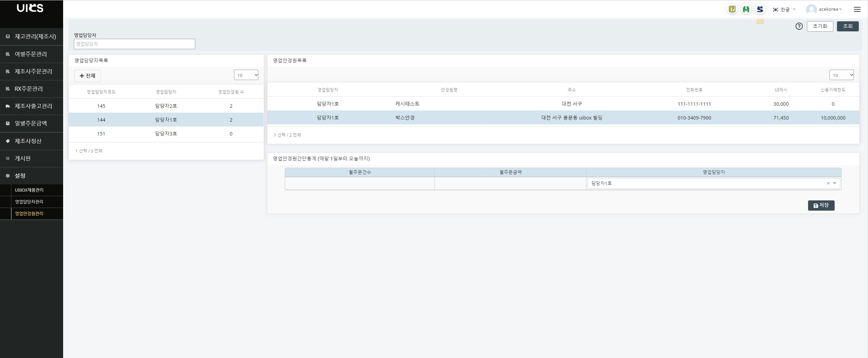Open the page size dropdown showing 10
The width and height of the screenshot is (868, 358).
[x=246, y=75]
